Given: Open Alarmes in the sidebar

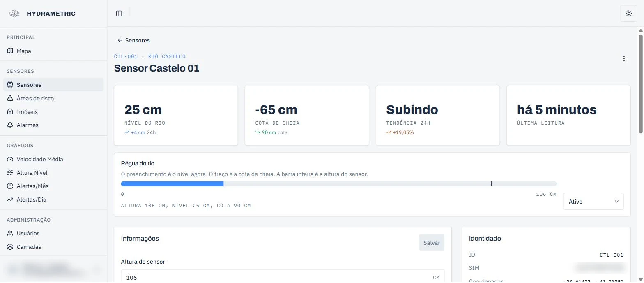Looking at the screenshot, I should [x=53, y=125].
